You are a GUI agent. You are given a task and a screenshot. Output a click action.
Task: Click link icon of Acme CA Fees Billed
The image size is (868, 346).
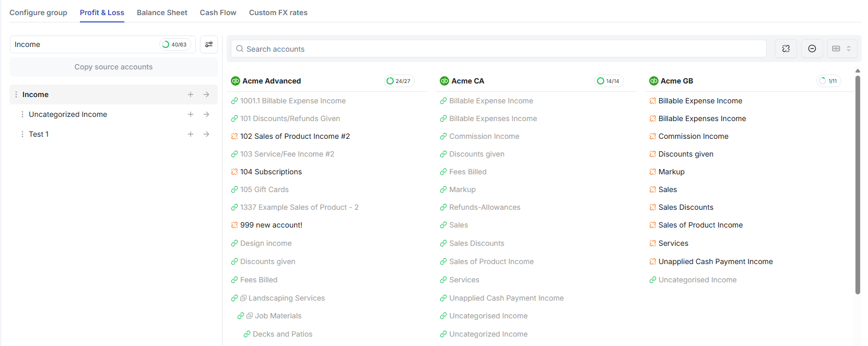(x=443, y=172)
